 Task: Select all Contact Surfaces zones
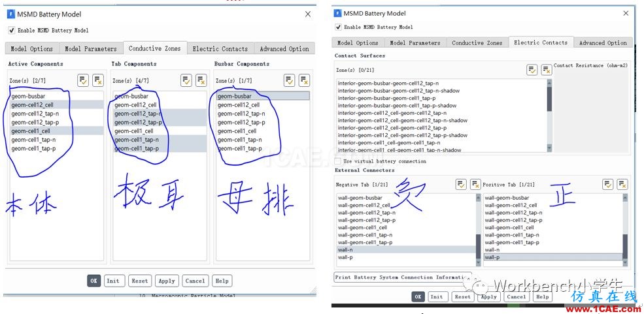click(x=532, y=70)
